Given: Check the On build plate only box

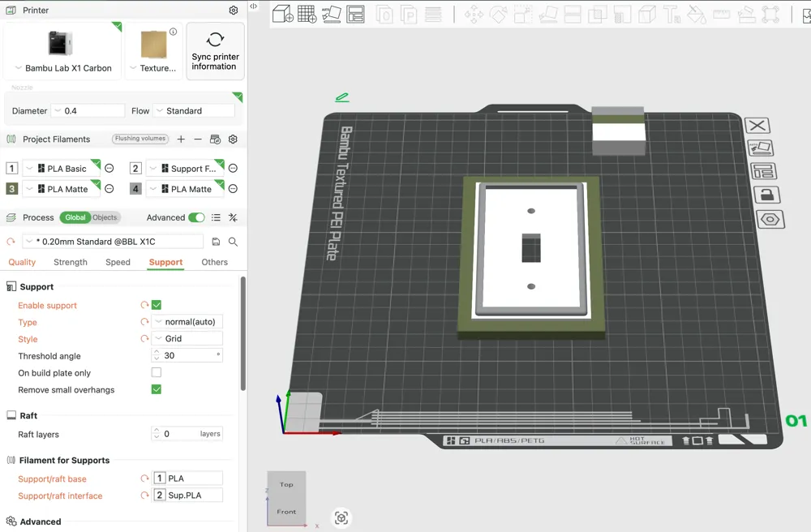Looking at the screenshot, I should (x=157, y=372).
